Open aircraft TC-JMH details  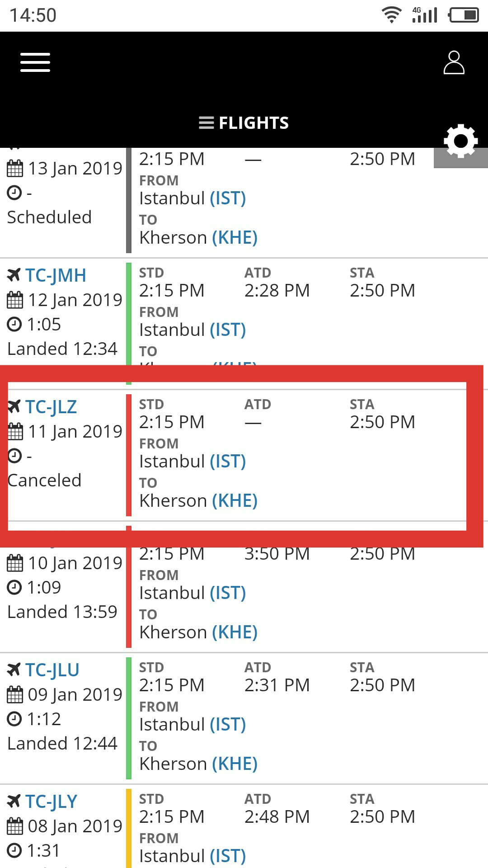(x=56, y=275)
